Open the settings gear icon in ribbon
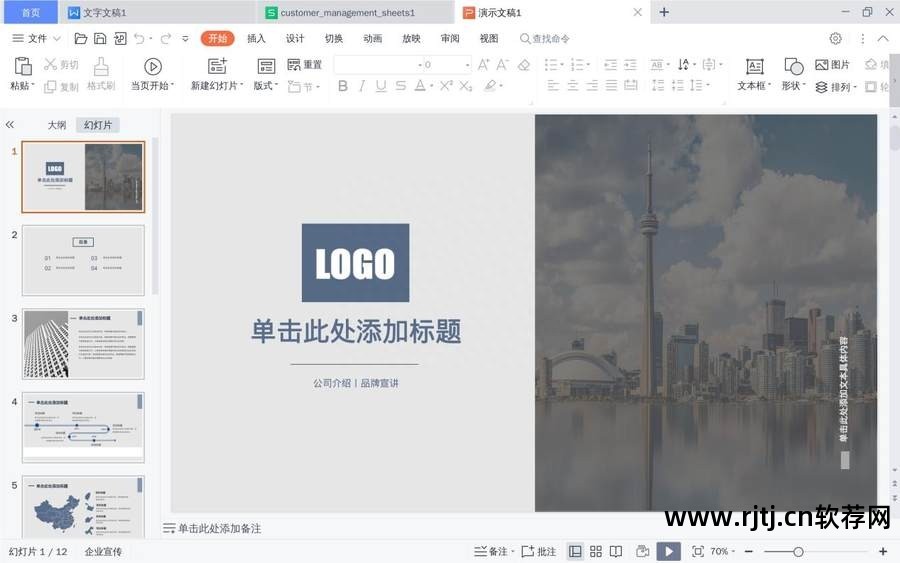Viewport: 900px width, 563px height. [x=835, y=39]
